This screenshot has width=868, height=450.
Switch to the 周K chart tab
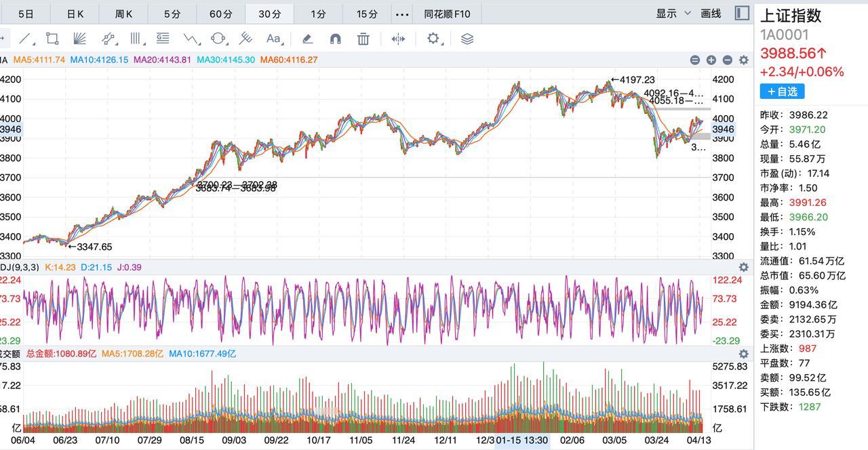[x=123, y=14]
